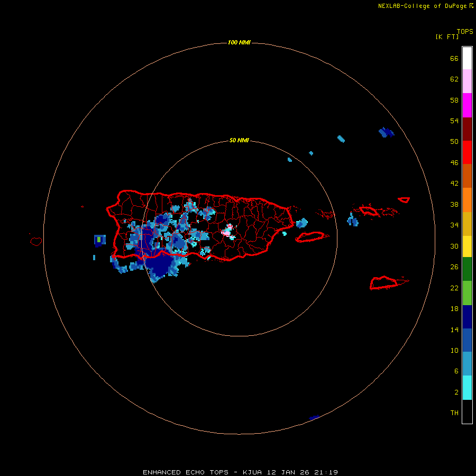The height and width of the screenshot is (476, 476).
Task: Click the 66 legend value
Action: point(454,58)
